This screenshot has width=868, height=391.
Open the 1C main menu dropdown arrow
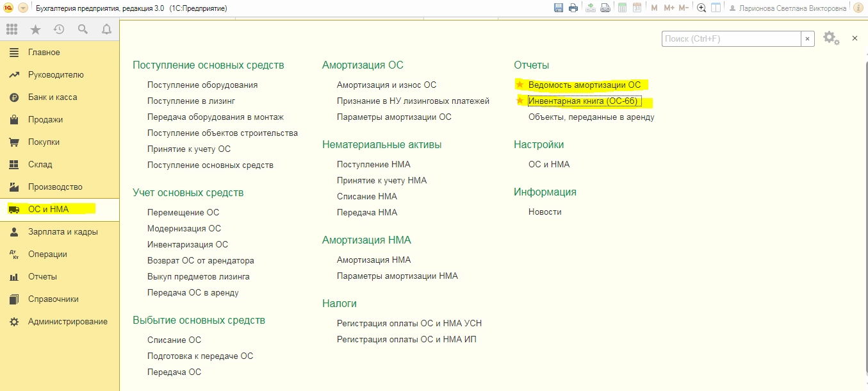(x=24, y=8)
